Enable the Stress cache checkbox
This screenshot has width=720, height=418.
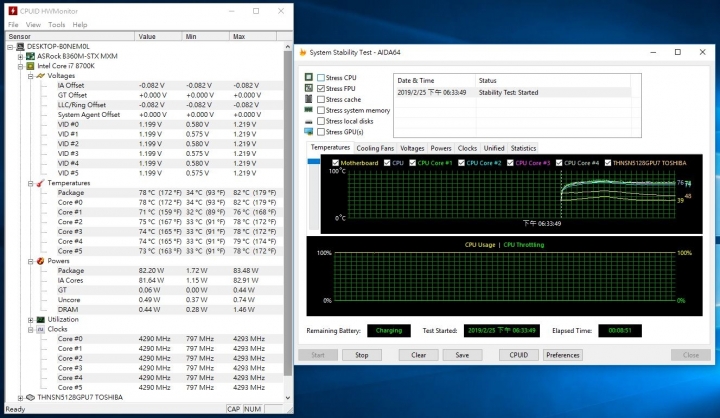click(x=321, y=99)
